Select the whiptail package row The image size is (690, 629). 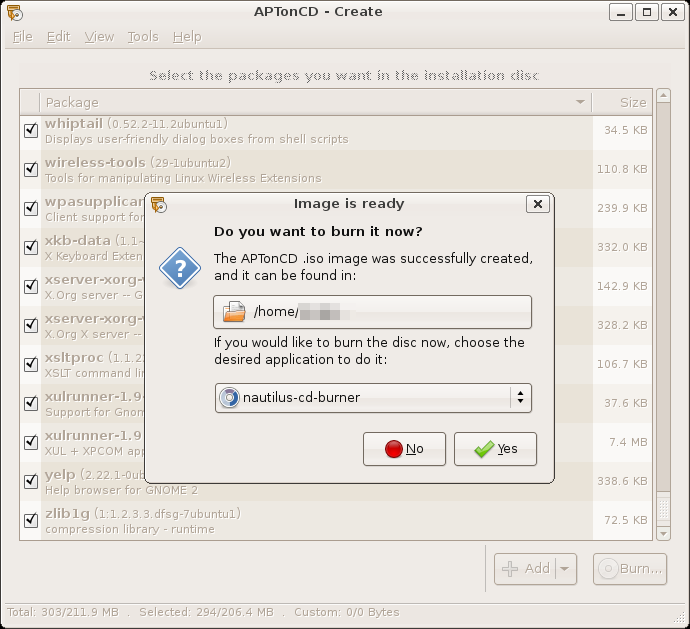coord(336,131)
